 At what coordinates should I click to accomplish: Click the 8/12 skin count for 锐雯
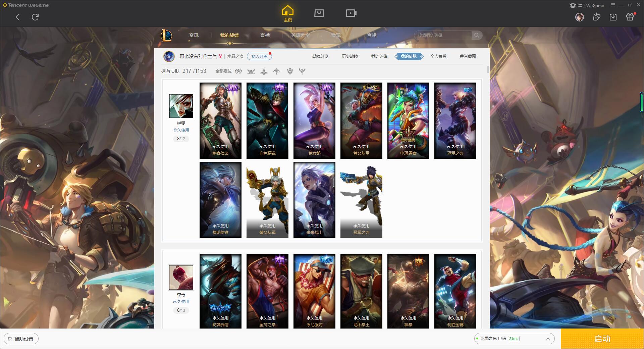pos(181,139)
